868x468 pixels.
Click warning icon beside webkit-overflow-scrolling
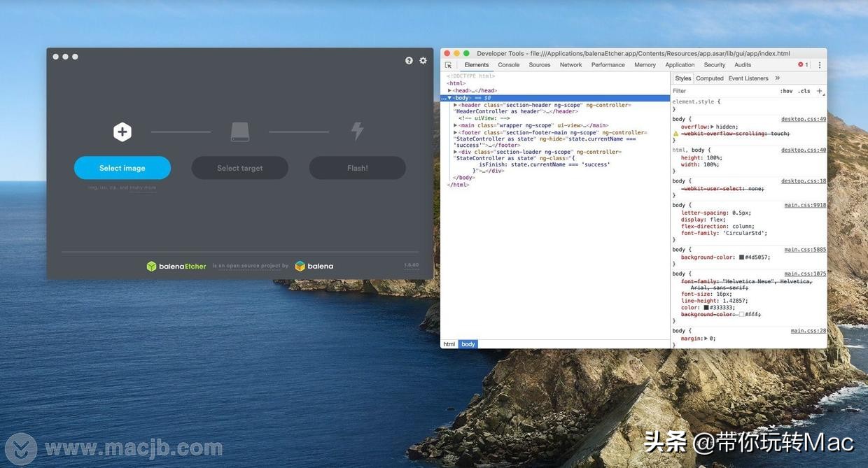click(x=675, y=134)
